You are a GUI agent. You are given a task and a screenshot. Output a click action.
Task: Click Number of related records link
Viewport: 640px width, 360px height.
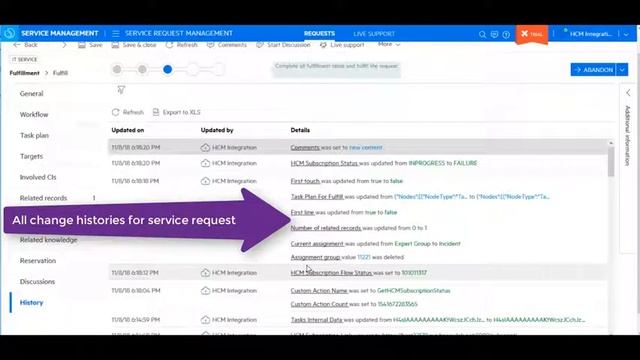(x=326, y=228)
